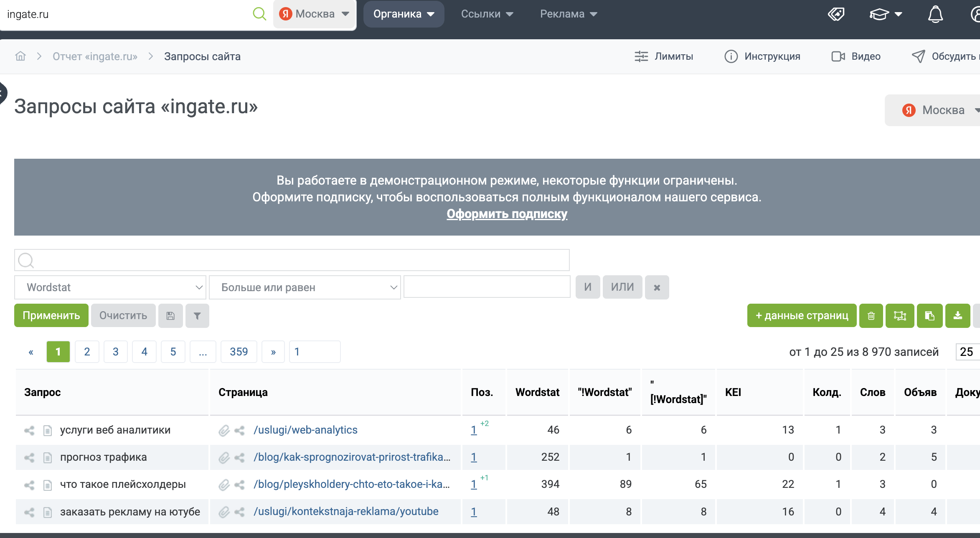Screen dimensions: 980x538
Task: Open the Ссылки menu
Action: 487,14
